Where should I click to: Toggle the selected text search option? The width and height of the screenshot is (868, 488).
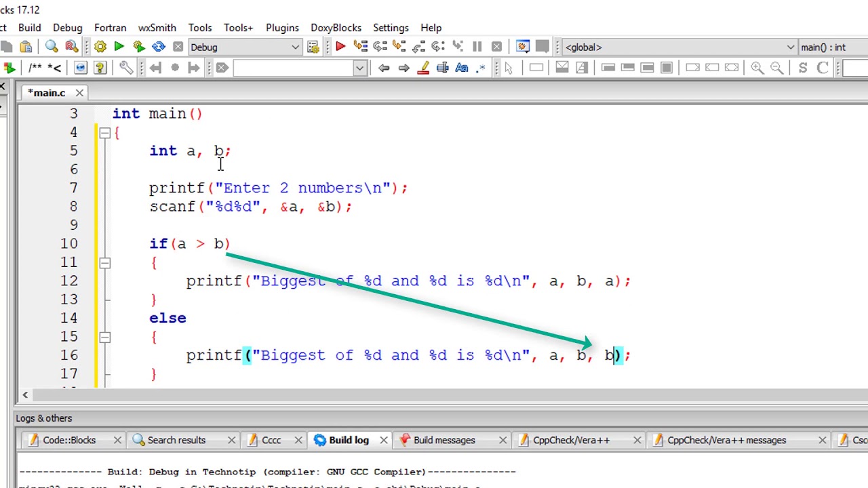(x=443, y=68)
